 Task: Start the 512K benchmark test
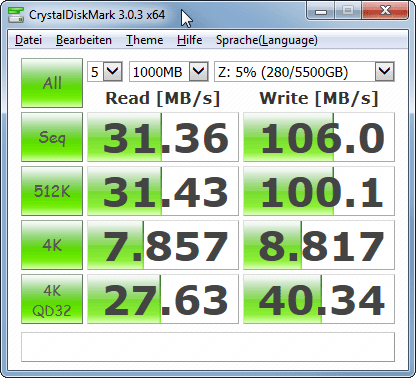point(52,191)
